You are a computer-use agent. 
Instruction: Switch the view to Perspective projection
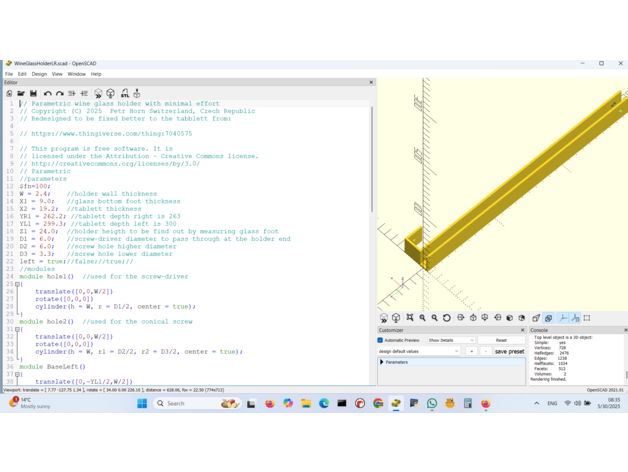pyautogui.click(x=536, y=318)
